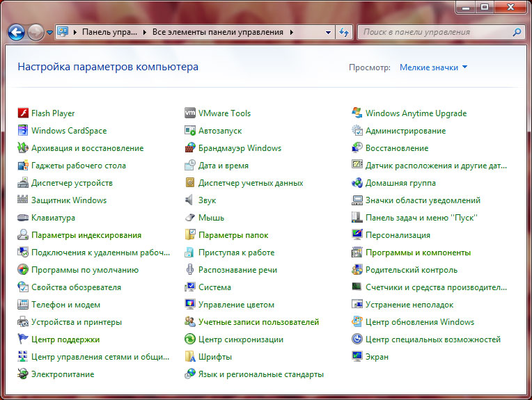Image resolution: width=532 pixels, height=400 pixels.
Task: Select Все элементы панели управления breadcrumb
Action: (x=218, y=32)
